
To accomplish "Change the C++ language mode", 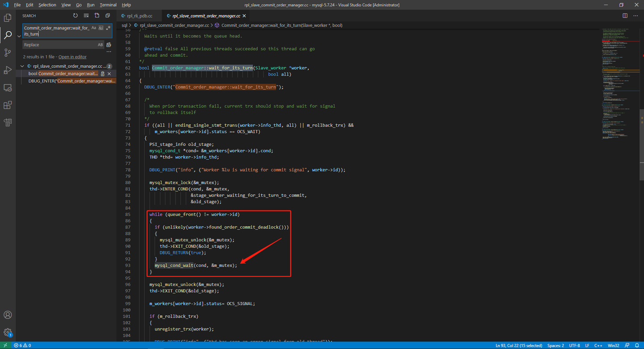I will coord(598,345).
